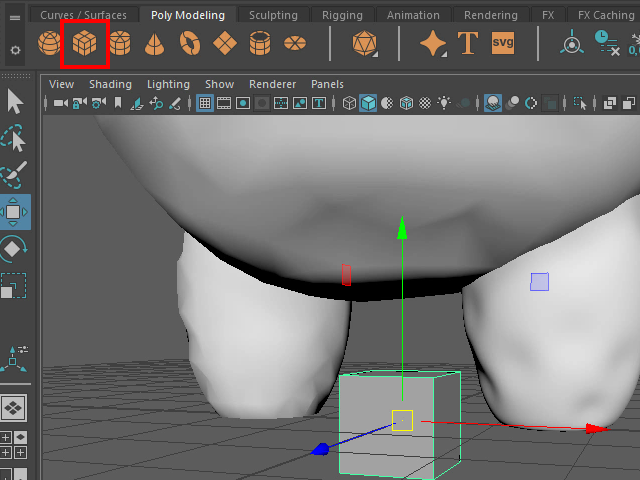Switch to the Sculpting shelf tab

[273, 15]
